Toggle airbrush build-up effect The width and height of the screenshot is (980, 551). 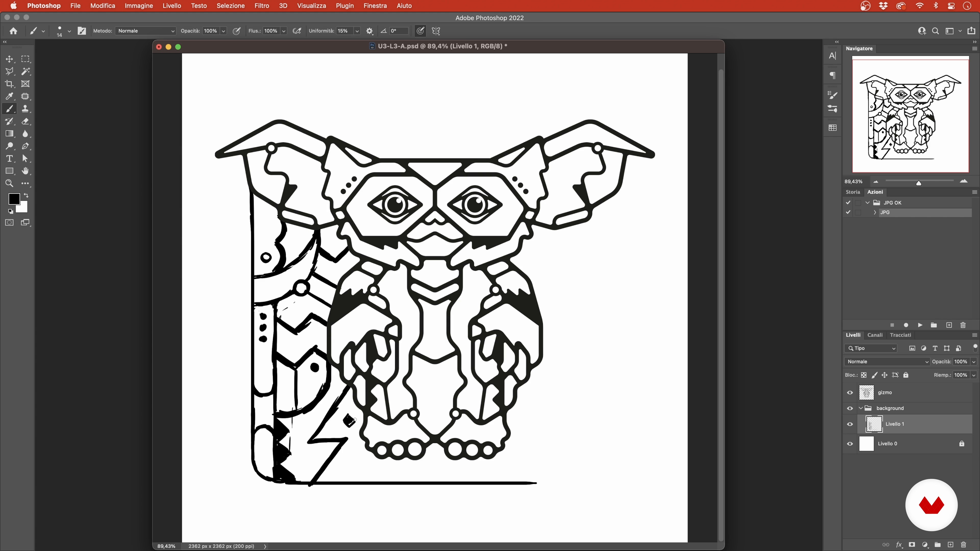click(x=297, y=31)
